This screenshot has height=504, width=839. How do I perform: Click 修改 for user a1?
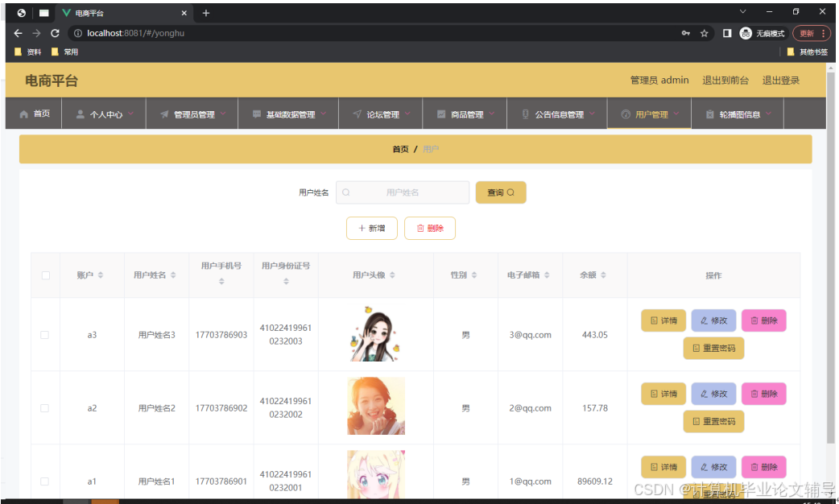(713, 467)
